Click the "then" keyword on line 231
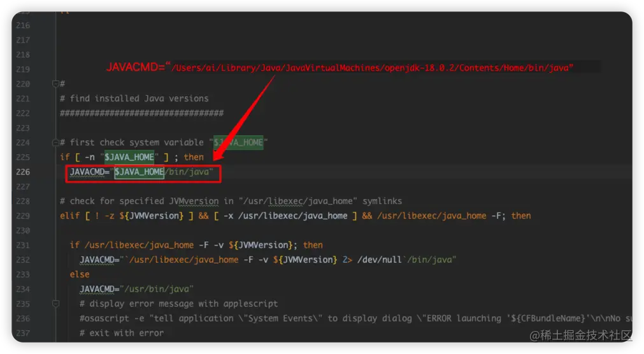This screenshot has width=644, height=354. click(x=313, y=245)
